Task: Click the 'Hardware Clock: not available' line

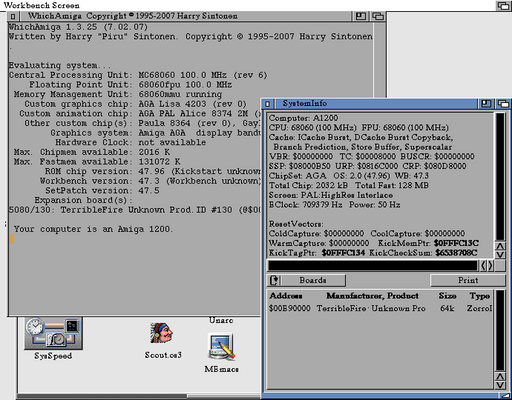Action: (x=131, y=142)
